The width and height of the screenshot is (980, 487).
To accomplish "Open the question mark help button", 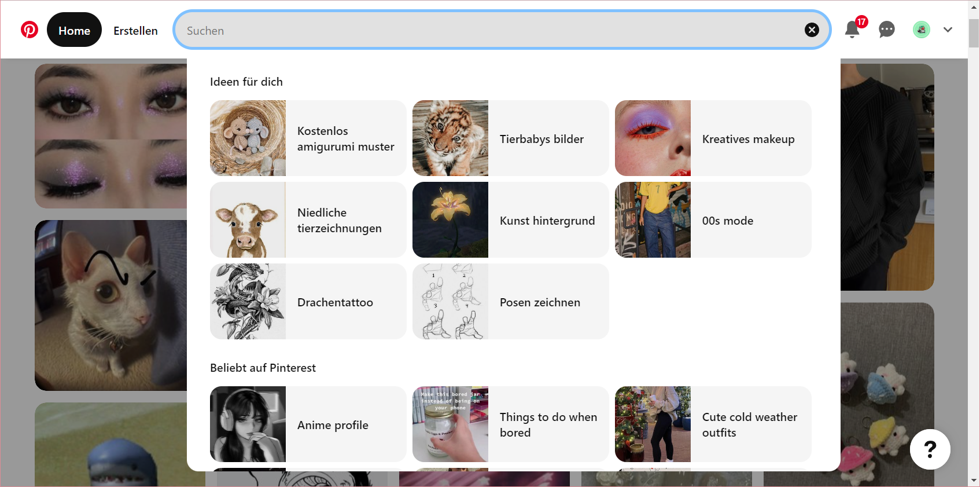I will (930, 449).
